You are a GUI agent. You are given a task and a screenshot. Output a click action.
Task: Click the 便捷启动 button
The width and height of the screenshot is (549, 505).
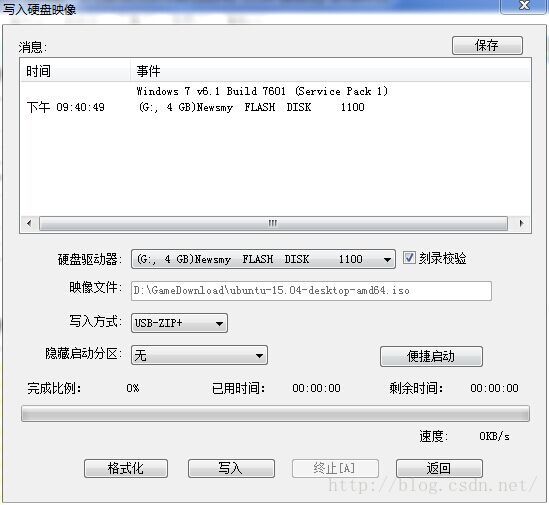(431, 357)
